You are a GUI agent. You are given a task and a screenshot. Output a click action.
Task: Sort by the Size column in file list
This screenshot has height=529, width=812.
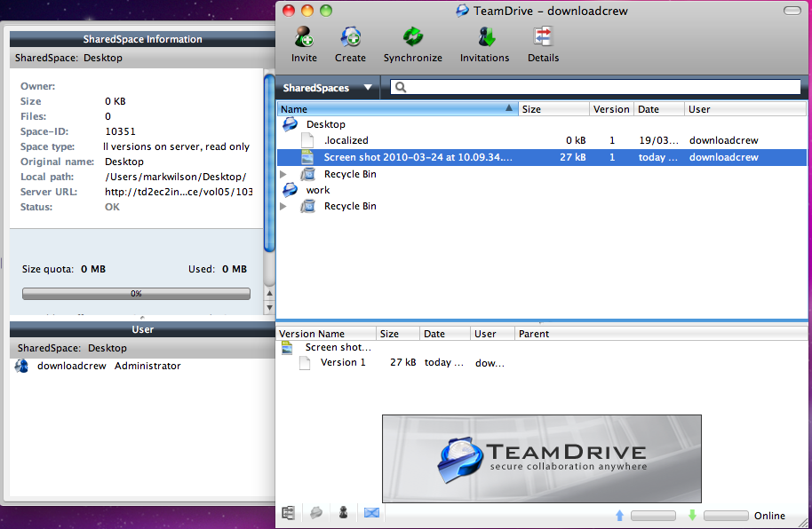553,109
